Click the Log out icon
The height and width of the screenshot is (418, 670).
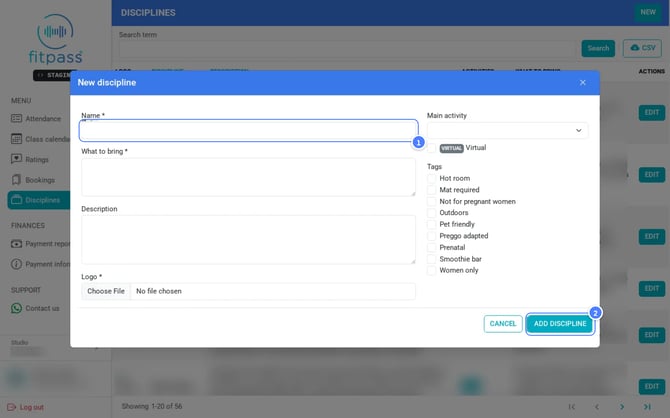coord(12,407)
